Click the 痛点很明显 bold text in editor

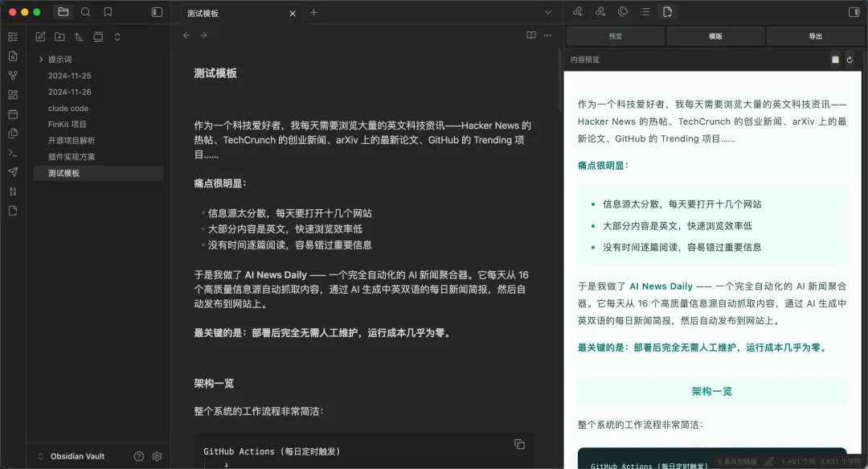(x=219, y=183)
